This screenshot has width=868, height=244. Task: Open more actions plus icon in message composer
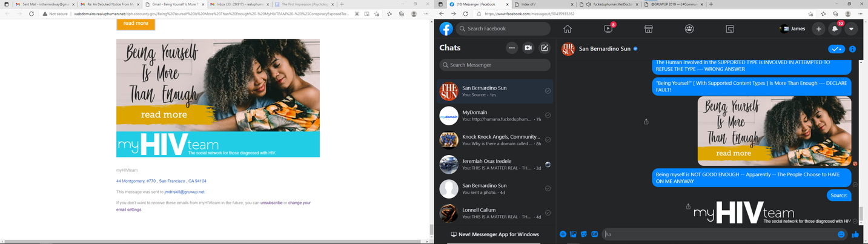click(x=563, y=234)
